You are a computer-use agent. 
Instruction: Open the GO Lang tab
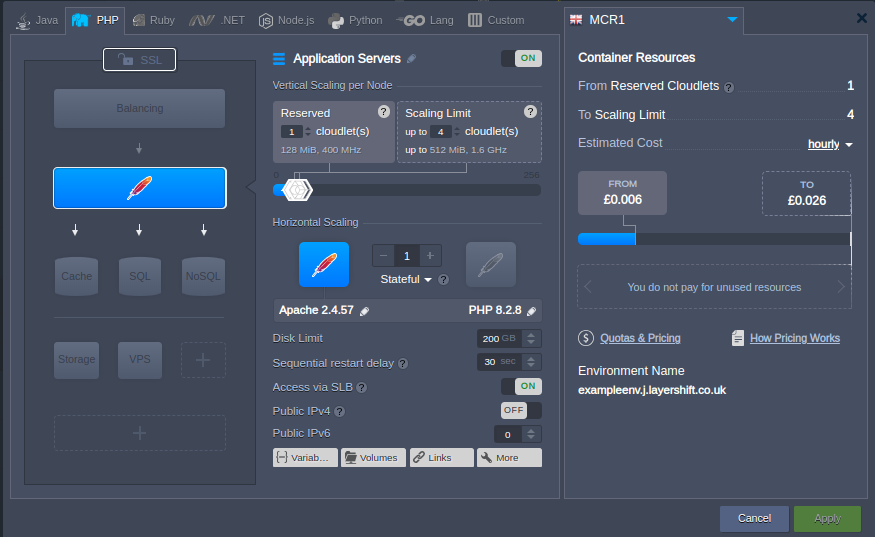(x=425, y=21)
